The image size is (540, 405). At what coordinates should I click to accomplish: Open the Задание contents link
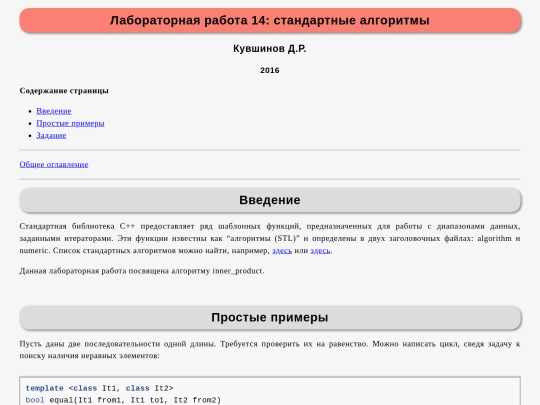point(51,135)
